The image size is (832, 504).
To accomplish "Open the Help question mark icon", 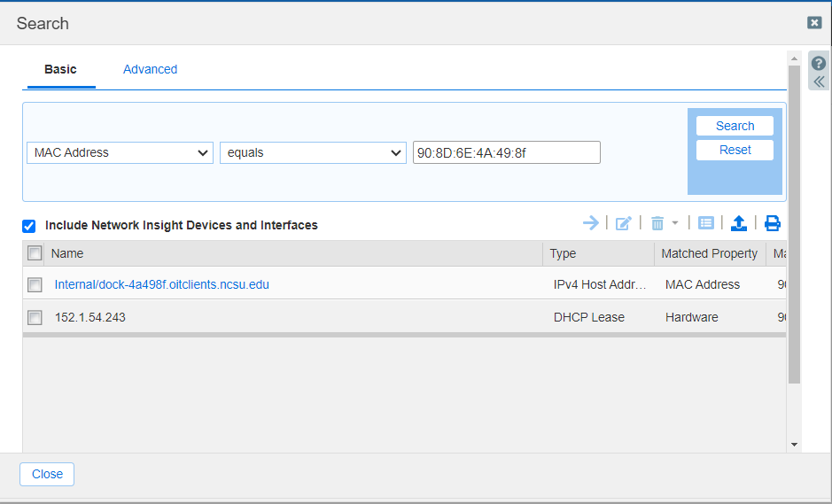I will tap(819, 64).
